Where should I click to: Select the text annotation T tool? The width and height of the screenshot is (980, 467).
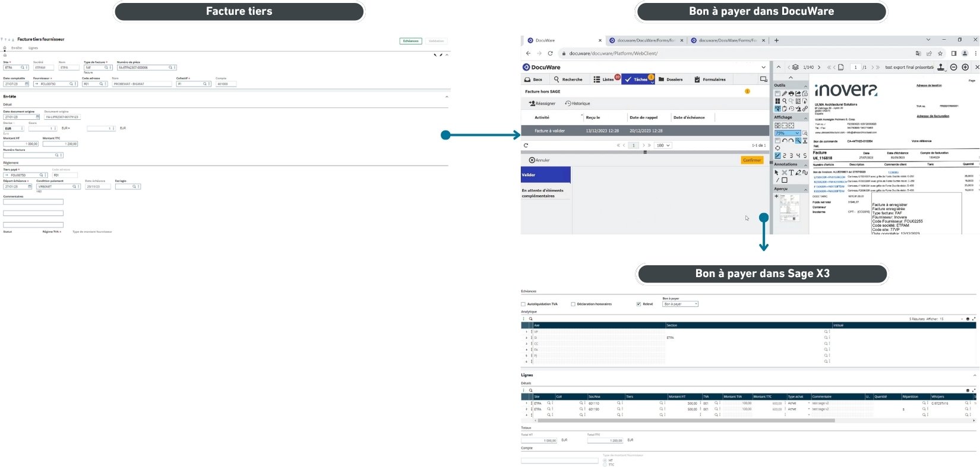(x=791, y=173)
